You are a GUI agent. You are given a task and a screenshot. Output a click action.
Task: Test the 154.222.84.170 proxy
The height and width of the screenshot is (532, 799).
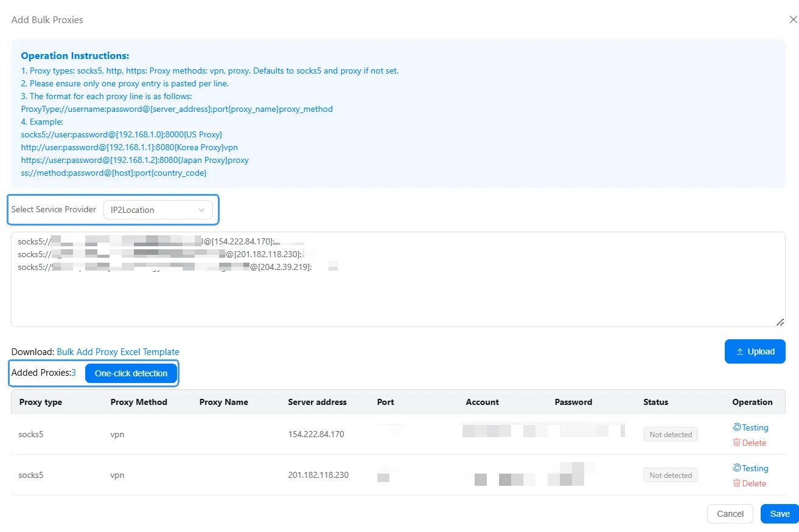(751, 427)
